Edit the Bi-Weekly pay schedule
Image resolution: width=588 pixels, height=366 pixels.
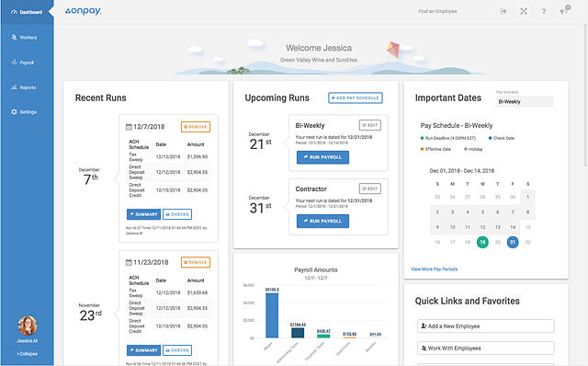pos(369,125)
